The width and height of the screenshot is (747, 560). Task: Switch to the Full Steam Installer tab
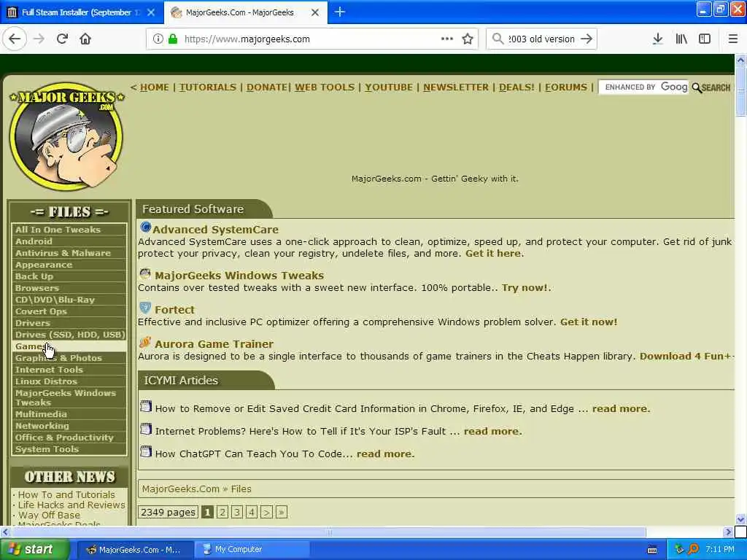82,12
